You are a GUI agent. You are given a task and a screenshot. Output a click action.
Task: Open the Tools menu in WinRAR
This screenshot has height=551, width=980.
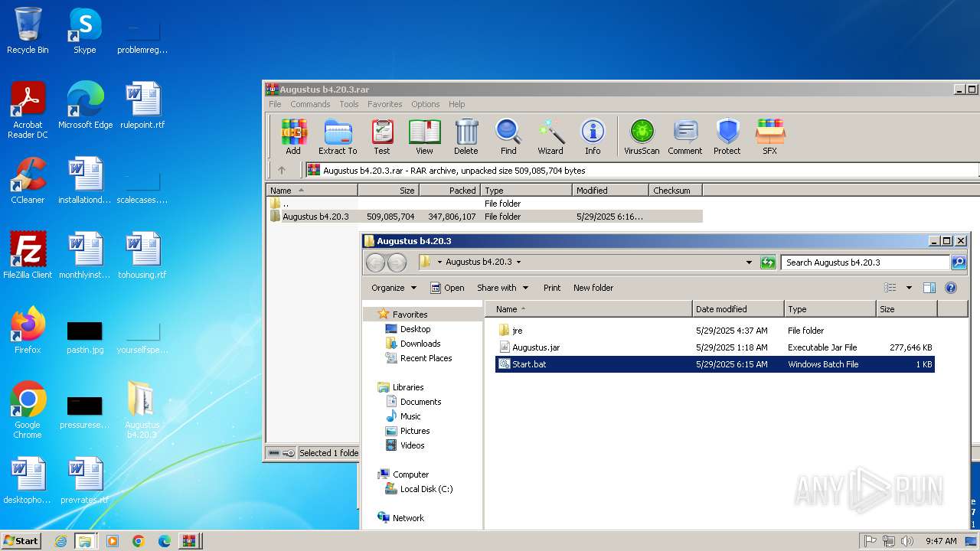[349, 104]
